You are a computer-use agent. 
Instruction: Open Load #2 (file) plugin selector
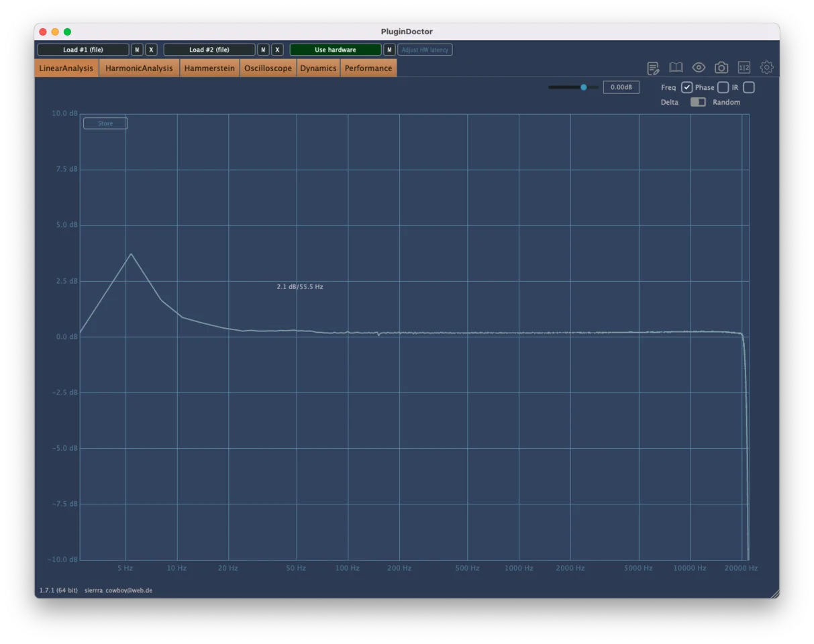[x=209, y=50]
